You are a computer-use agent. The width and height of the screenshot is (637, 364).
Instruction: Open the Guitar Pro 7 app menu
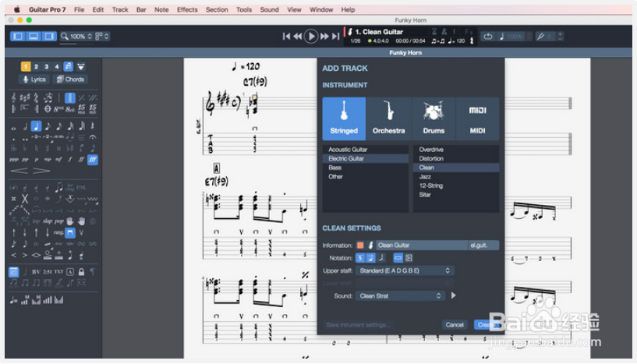pyautogui.click(x=47, y=9)
